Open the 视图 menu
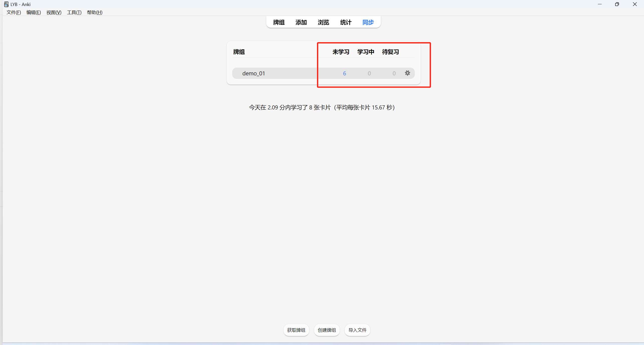Screen dimensions: 644x345 54,12
